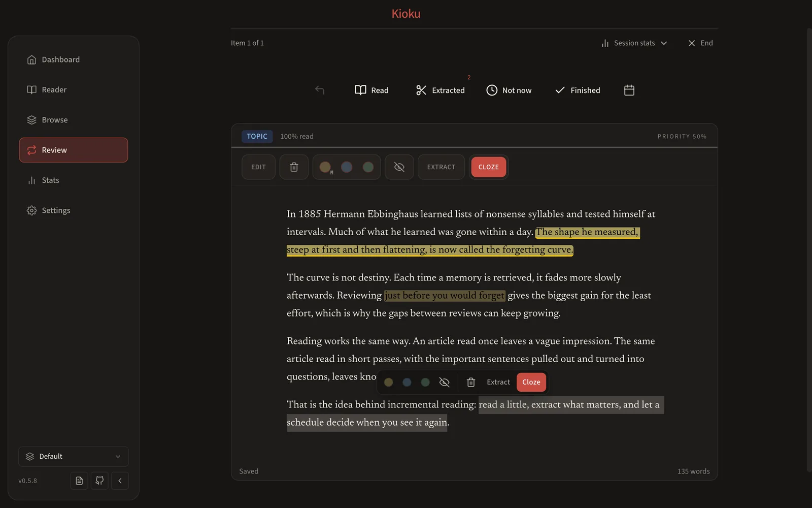Screen dimensions: 812x508
Task: Mark the topic as Finished
Action: pyautogui.click(x=578, y=90)
